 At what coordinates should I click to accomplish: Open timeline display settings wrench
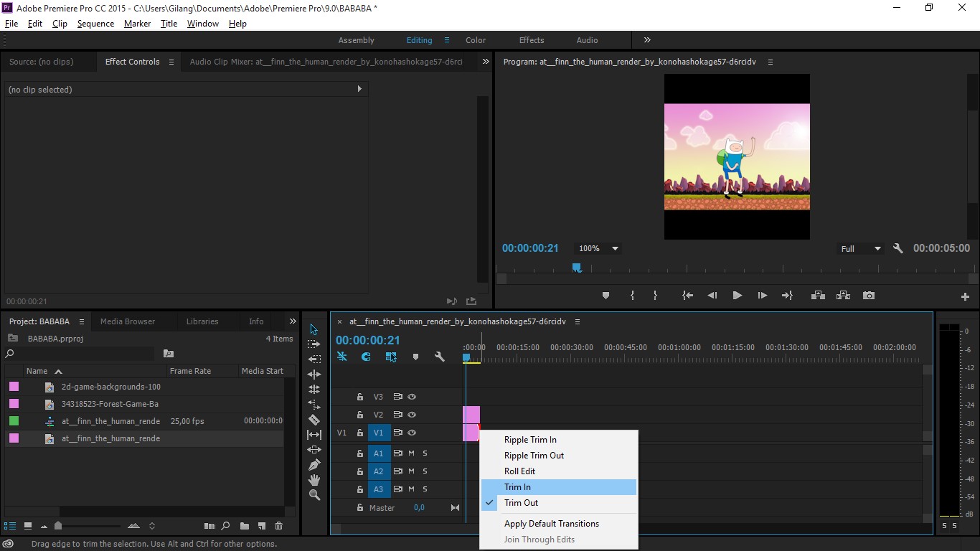[440, 357]
